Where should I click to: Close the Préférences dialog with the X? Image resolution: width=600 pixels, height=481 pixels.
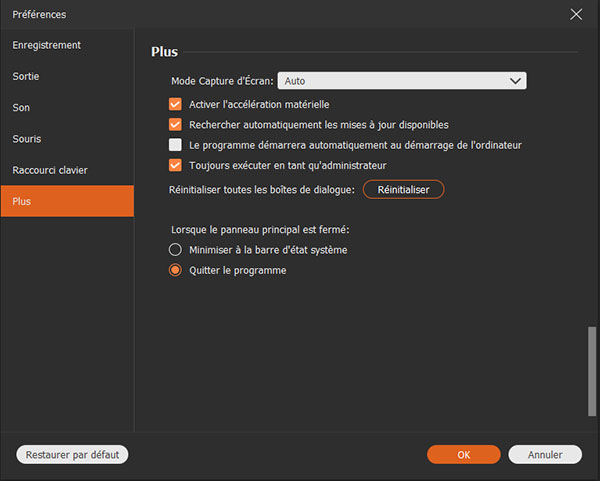(x=576, y=14)
